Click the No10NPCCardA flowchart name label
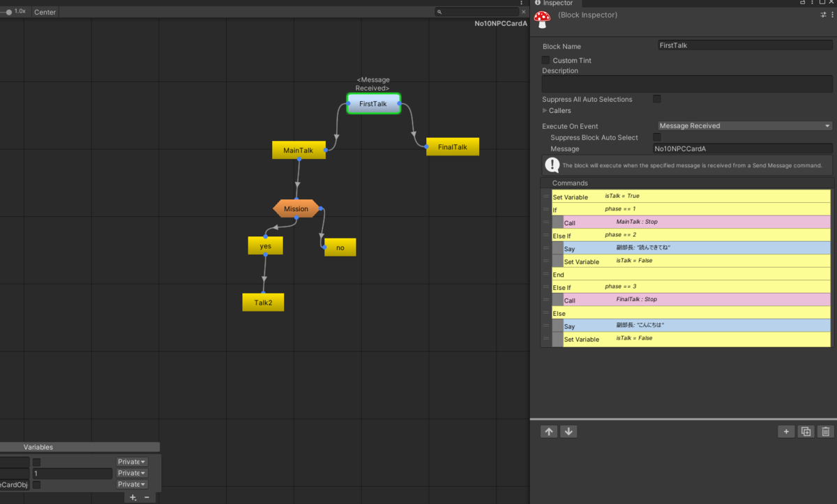The height and width of the screenshot is (504, 837). point(501,23)
